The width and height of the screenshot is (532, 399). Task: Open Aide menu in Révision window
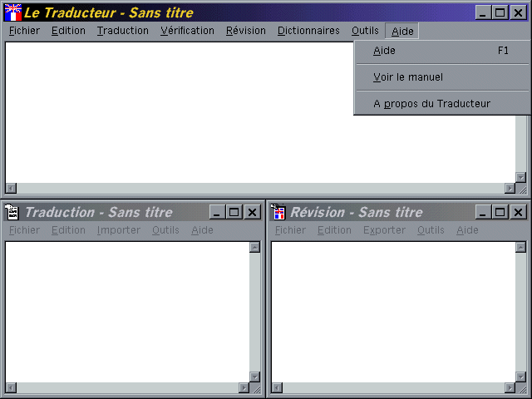click(x=467, y=230)
